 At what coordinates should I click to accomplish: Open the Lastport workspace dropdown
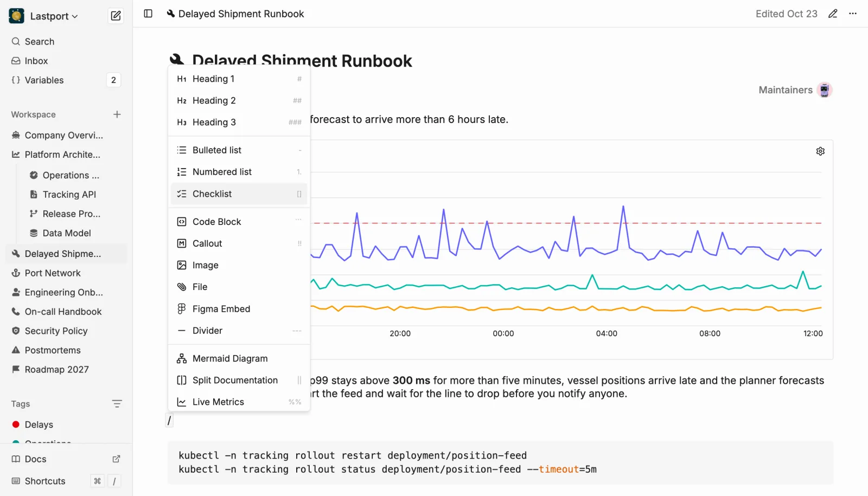coord(54,16)
